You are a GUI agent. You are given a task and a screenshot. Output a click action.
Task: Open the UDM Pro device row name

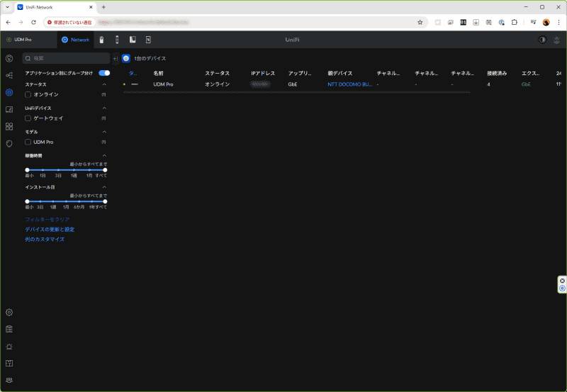coord(163,84)
